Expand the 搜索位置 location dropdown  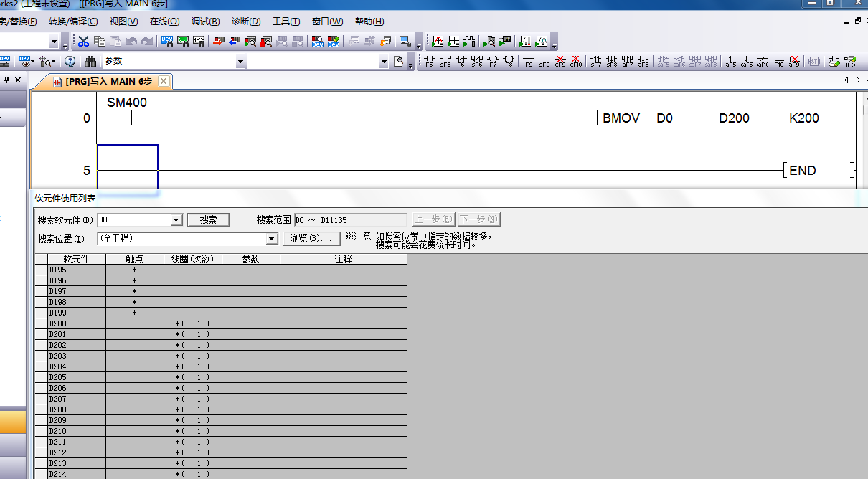[272, 239]
